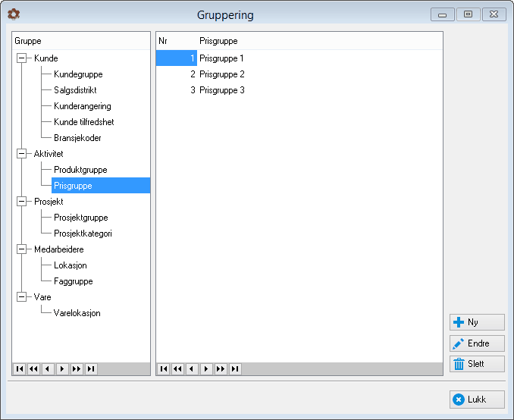Image resolution: width=514 pixels, height=420 pixels.
Task: Select Lokasjon in the tree
Action: pyautogui.click(x=71, y=265)
